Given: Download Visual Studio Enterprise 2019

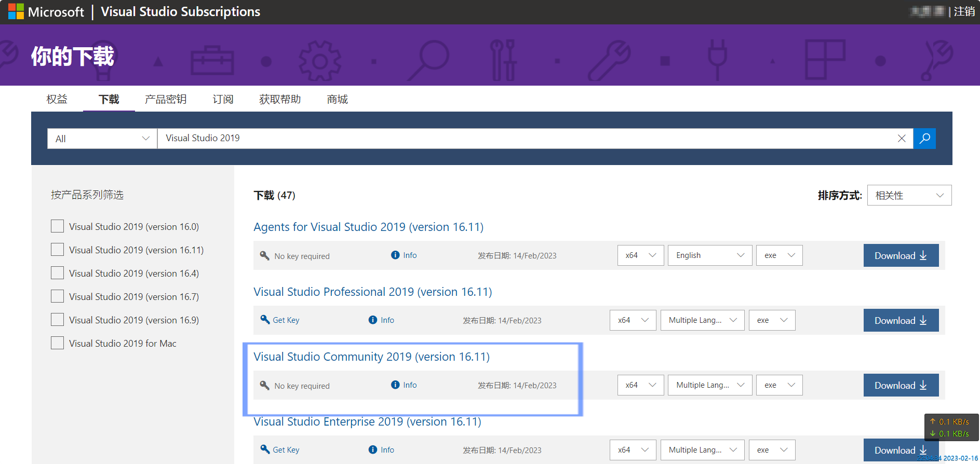Looking at the screenshot, I should 901,450.
